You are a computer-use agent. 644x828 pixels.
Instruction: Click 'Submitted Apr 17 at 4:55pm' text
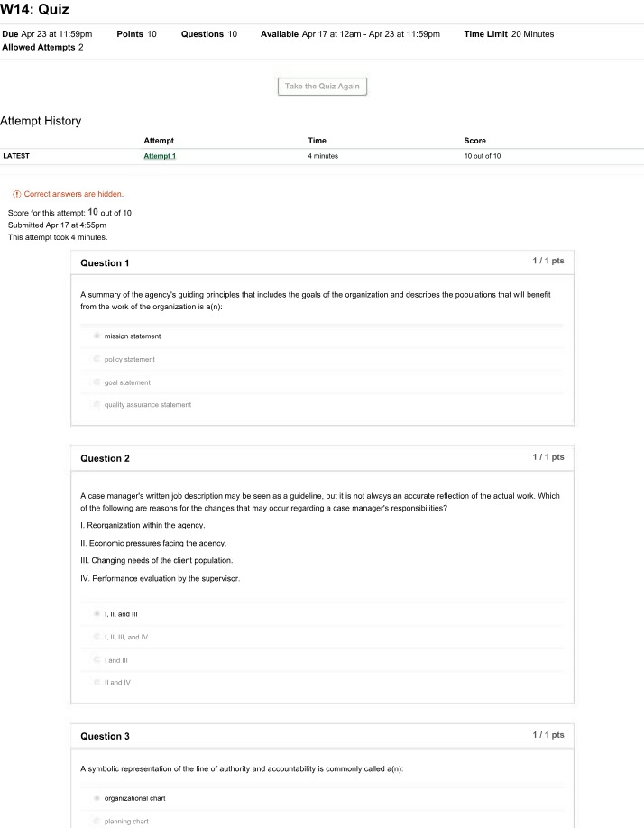tap(57, 225)
